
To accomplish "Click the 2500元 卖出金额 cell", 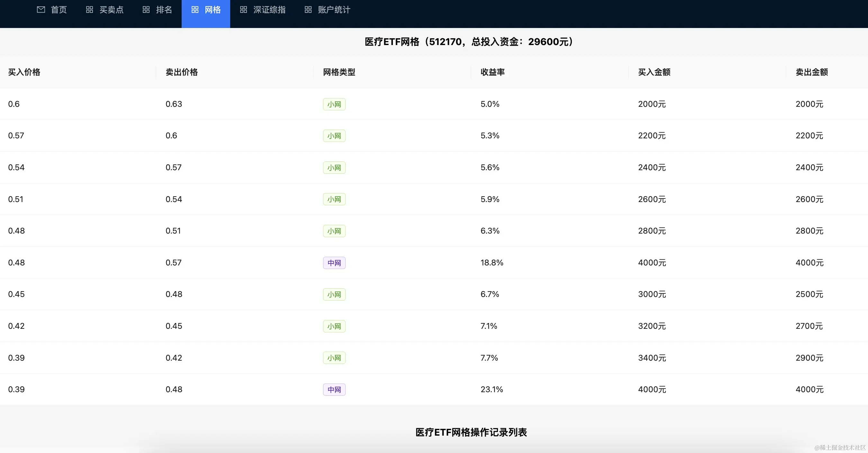I will coord(809,294).
